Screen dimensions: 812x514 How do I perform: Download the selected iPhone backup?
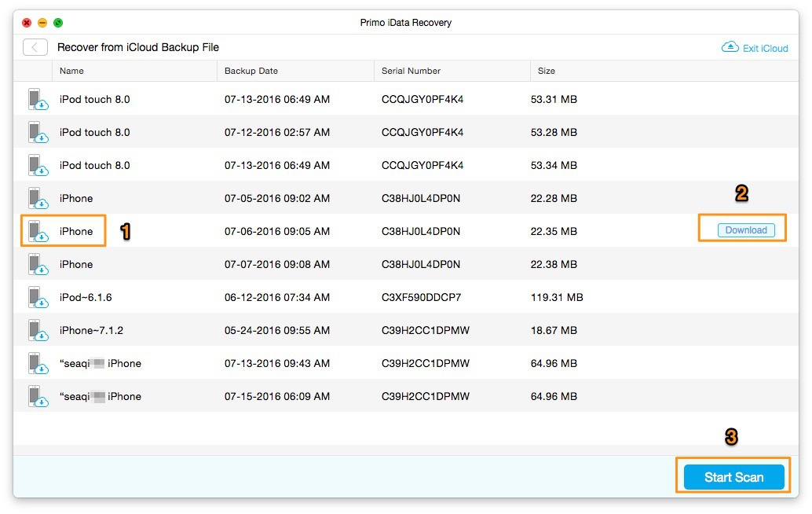[x=746, y=230]
